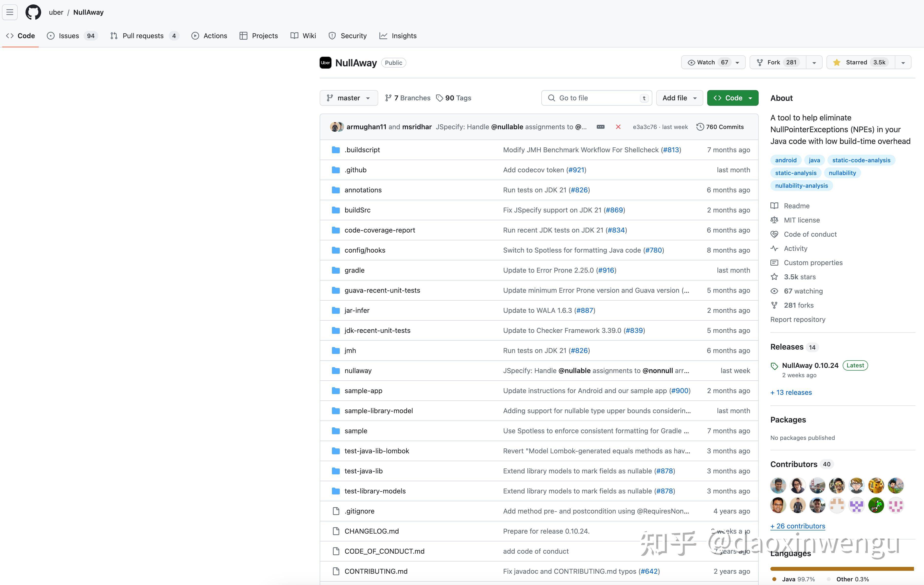This screenshot has width=924, height=585.
Task: Open commit link #921
Action: pos(576,170)
